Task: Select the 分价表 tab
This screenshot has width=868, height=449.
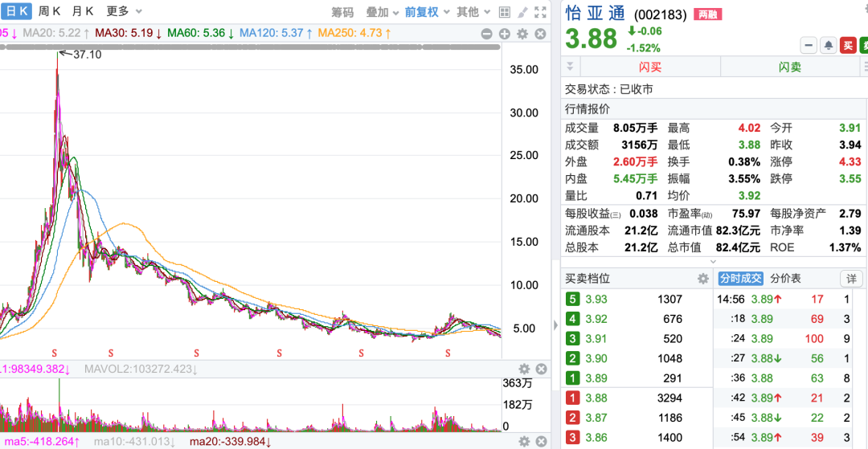Action: pyautogui.click(x=785, y=278)
